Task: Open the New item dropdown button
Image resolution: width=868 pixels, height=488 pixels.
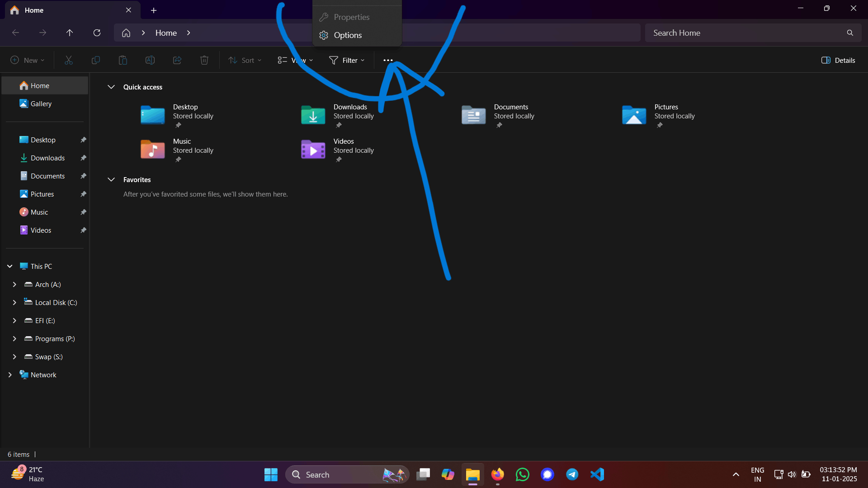Action: coord(28,60)
